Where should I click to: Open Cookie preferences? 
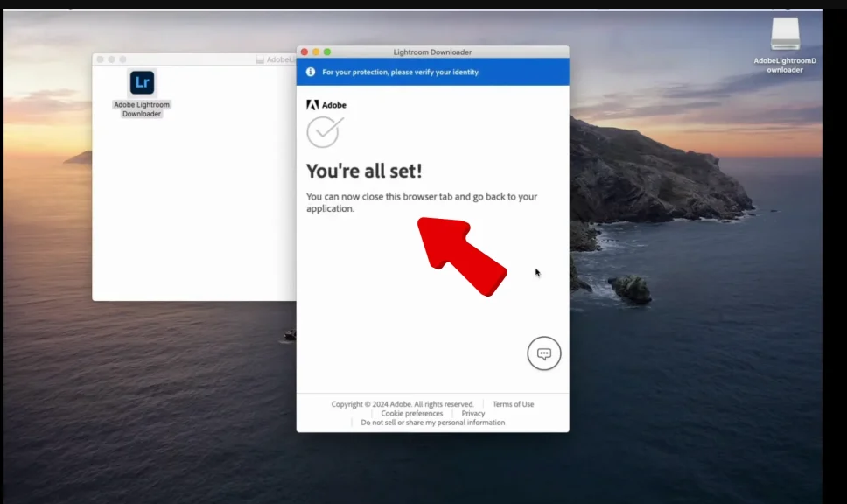[x=411, y=413]
